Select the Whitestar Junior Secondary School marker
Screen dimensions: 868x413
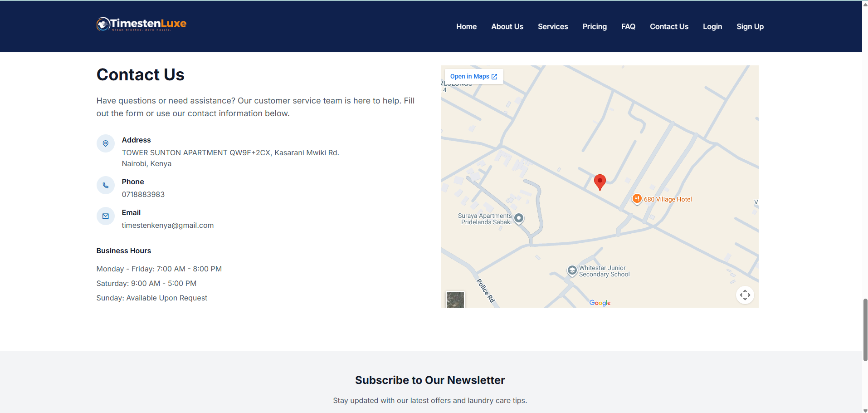coord(572,271)
